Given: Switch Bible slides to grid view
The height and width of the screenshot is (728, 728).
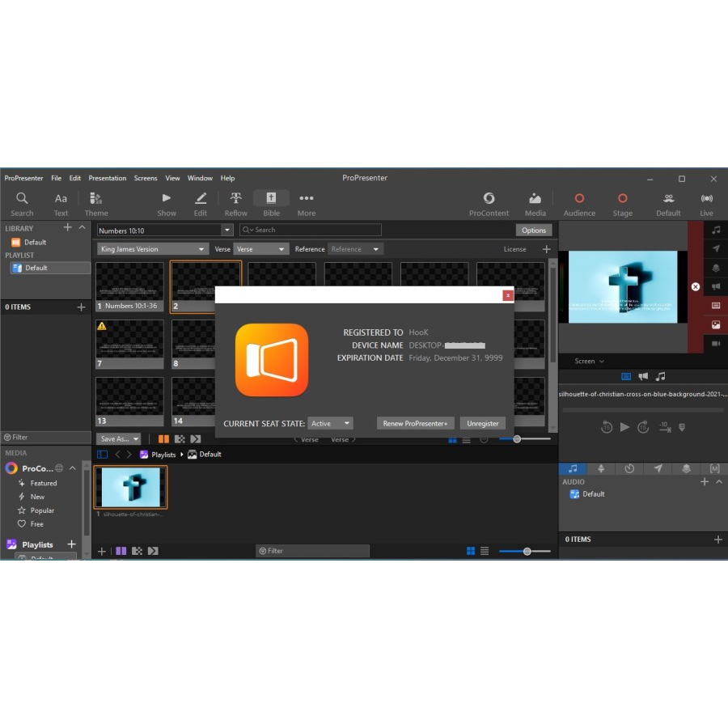Looking at the screenshot, I should coord(452,440).
